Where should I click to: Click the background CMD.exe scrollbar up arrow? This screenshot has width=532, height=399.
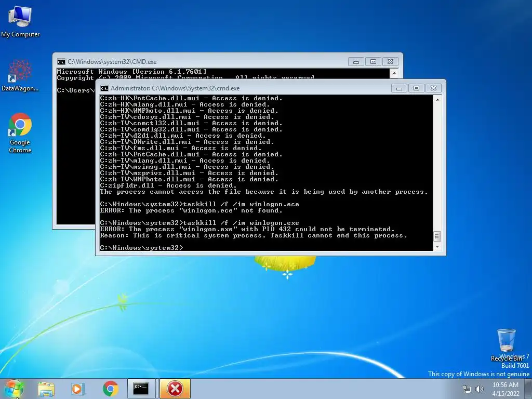394,73
